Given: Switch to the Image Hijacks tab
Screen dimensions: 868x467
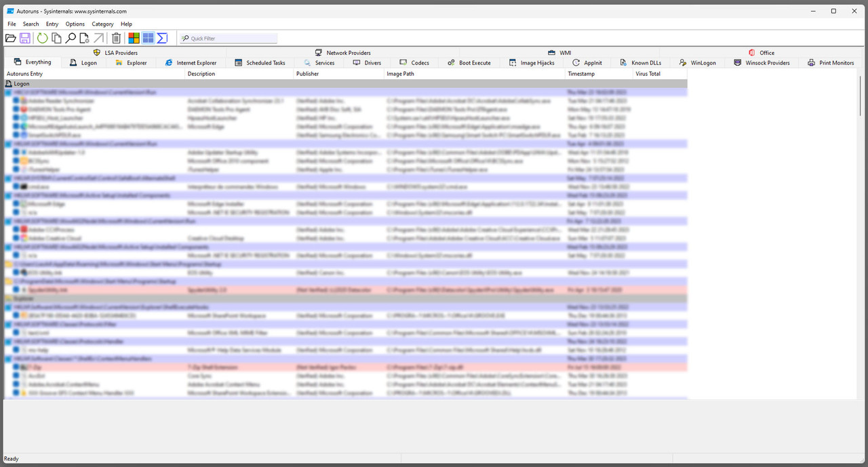Looking at the screenshot, I should [532, 63].
